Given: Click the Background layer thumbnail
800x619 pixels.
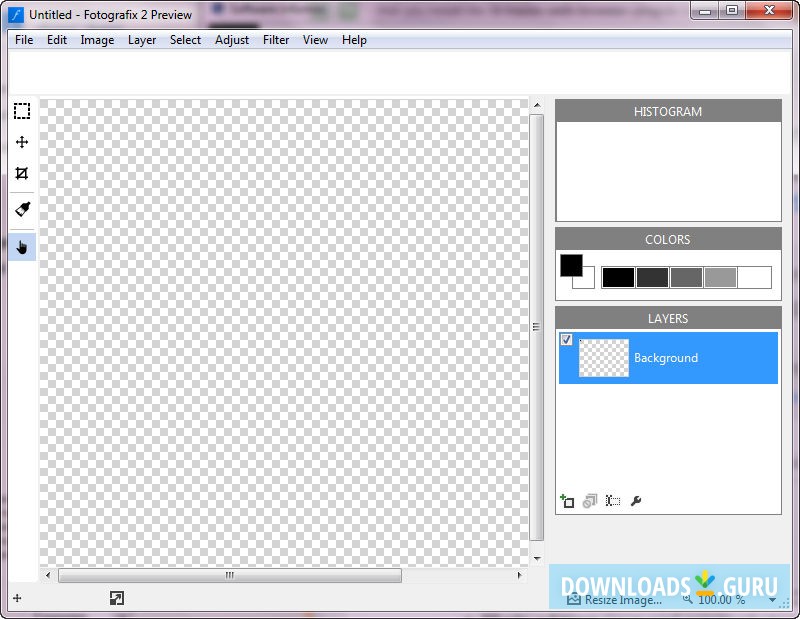Looking at the screenshot, I should (x=604, y=358).
